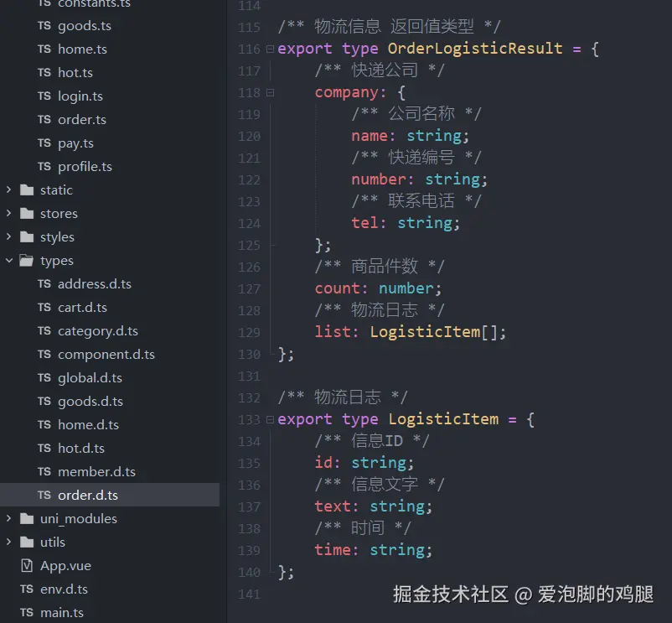Open pay.ts file
The width and height of the screenshot is (672, 623).
click(75, 143)
